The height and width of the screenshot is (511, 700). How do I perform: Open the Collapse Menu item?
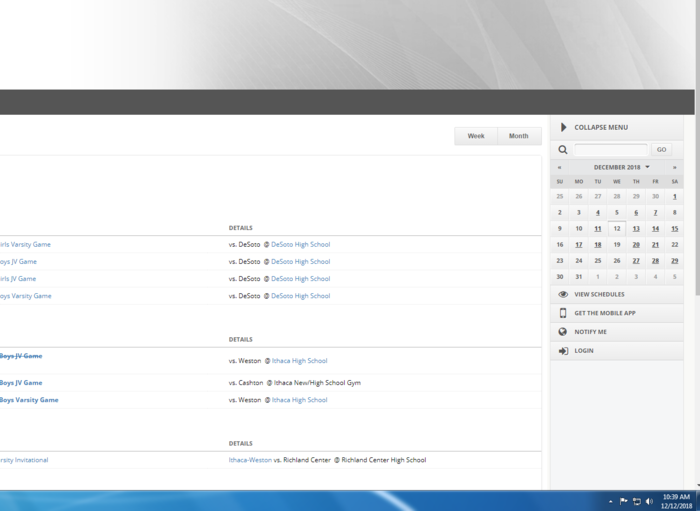[617, 127]
